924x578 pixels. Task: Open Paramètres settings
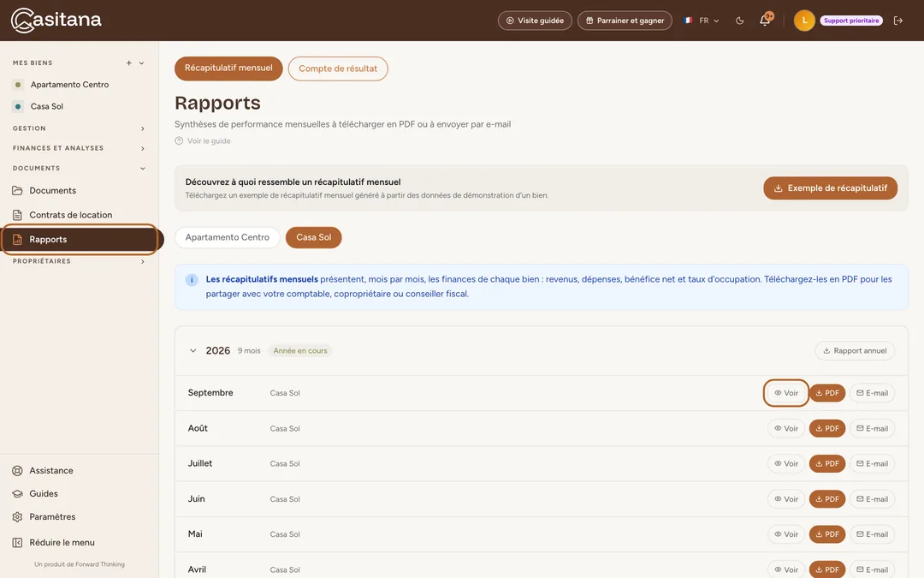click(52, 516)
